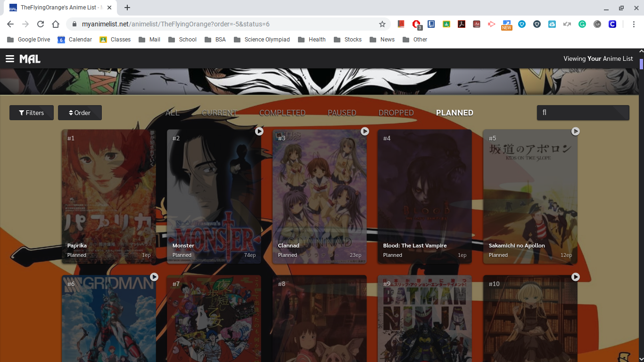
Task: Open the Health bookmark folder
Action: pos(312,40)
